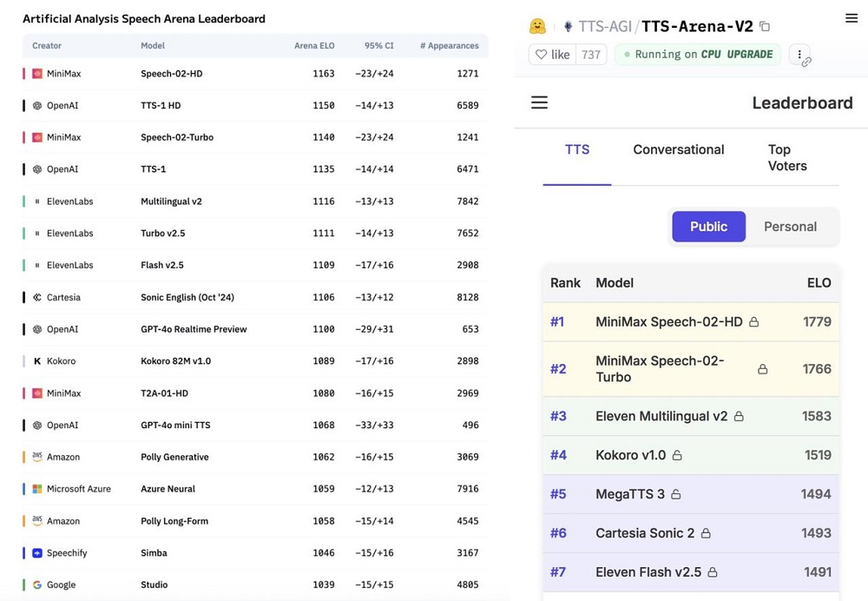The image size is (868, 601).
Task: Click the Microsoft Azure logo in Azure Neural row
Action: (36, 489)
